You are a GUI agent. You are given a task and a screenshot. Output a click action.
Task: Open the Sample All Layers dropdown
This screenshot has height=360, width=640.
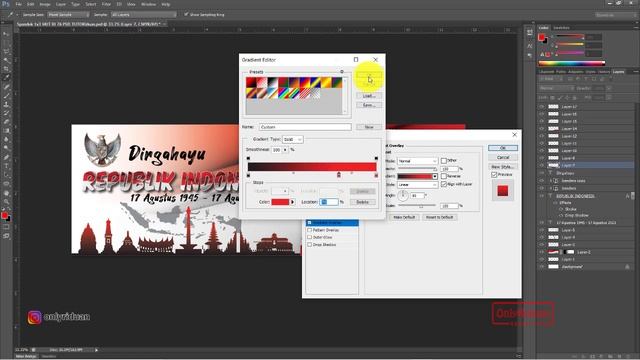coord(143,15)
